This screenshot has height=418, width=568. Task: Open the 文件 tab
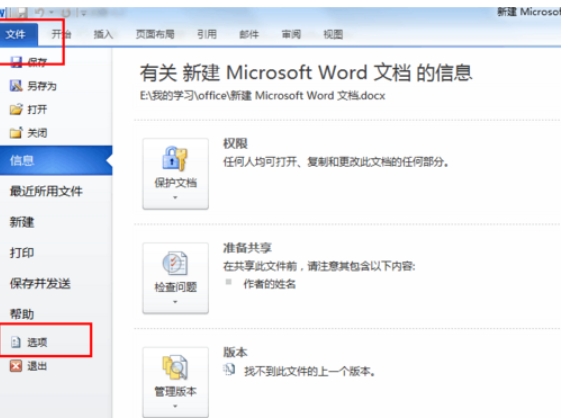[x=17, y=34]
